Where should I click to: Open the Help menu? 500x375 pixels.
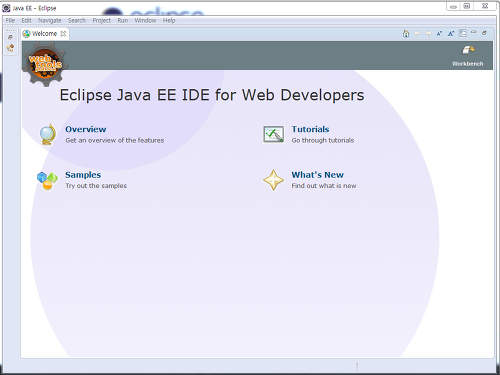[x=169, y=21]
